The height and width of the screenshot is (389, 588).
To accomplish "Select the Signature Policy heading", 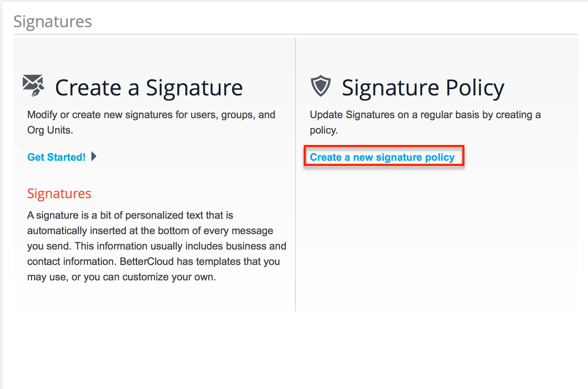I will [x=423, y=88].
